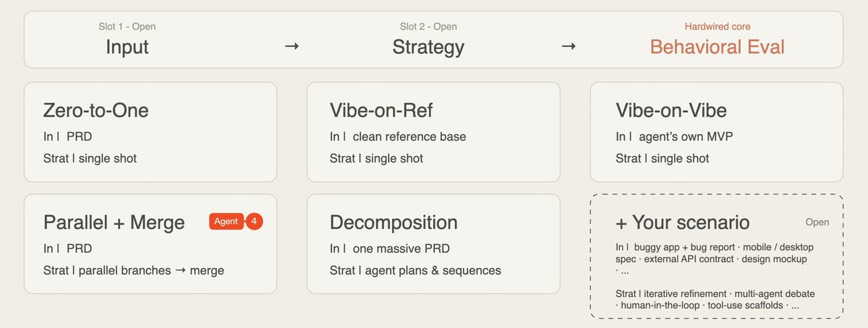The height and width of the screenshot is (328, 868).
Task: Click the arrow between Input and Strategy
Action: coord(292,47)
